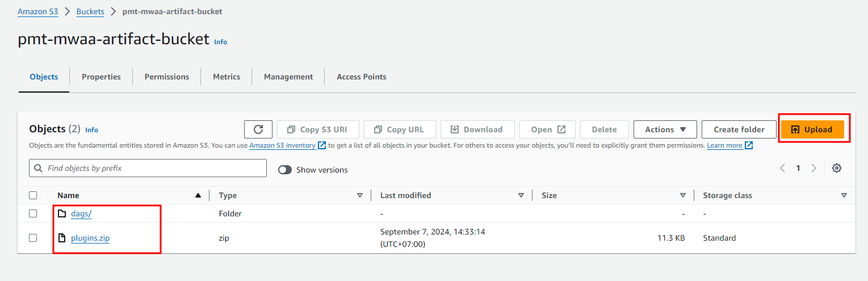The height and width of the screenshot is (281, 868).
Task: Check the plugins.zip row checkbox
Action: (x=33, y=238)
